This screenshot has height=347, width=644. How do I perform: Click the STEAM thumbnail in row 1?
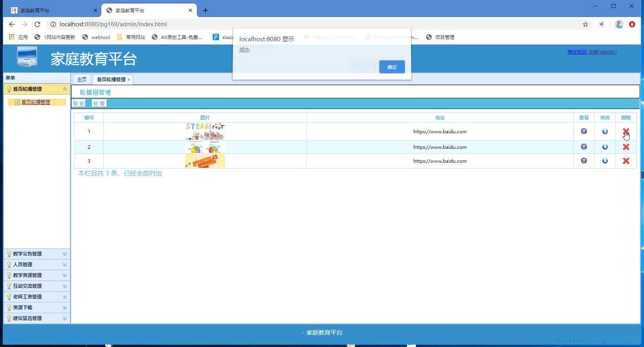click(205, 131)
